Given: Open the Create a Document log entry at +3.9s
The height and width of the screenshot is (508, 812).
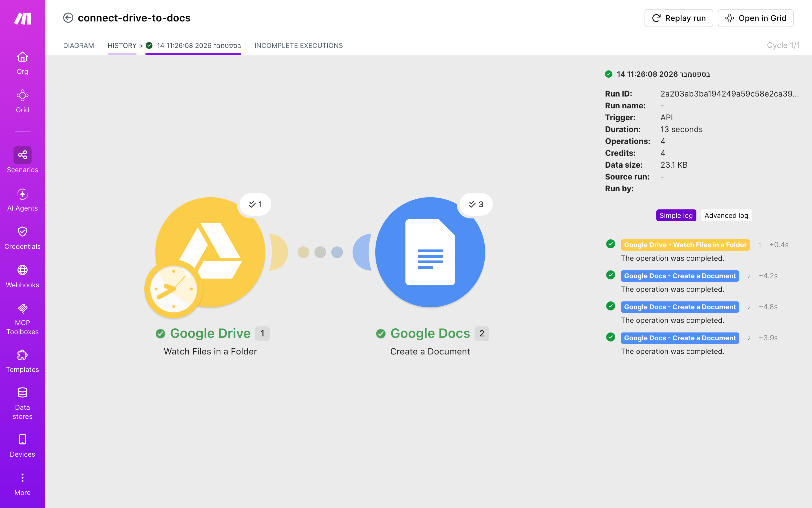Looking at the screenshot, I should tap(680, 338).
